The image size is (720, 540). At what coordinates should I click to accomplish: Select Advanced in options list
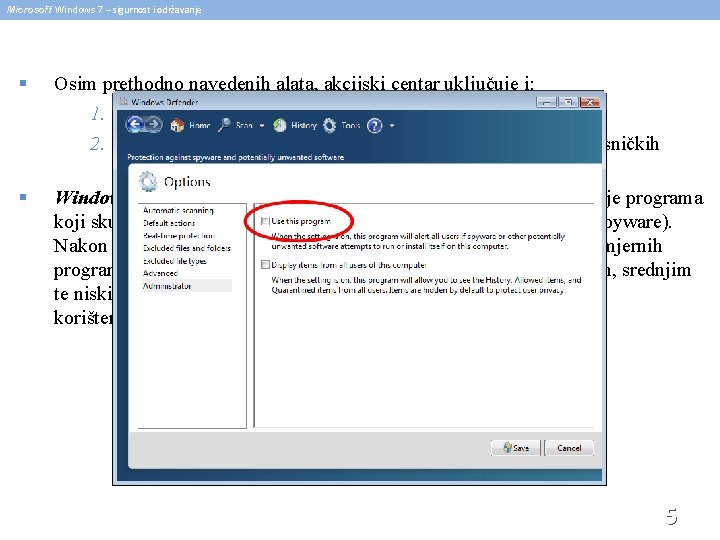[x=160, y=273]
